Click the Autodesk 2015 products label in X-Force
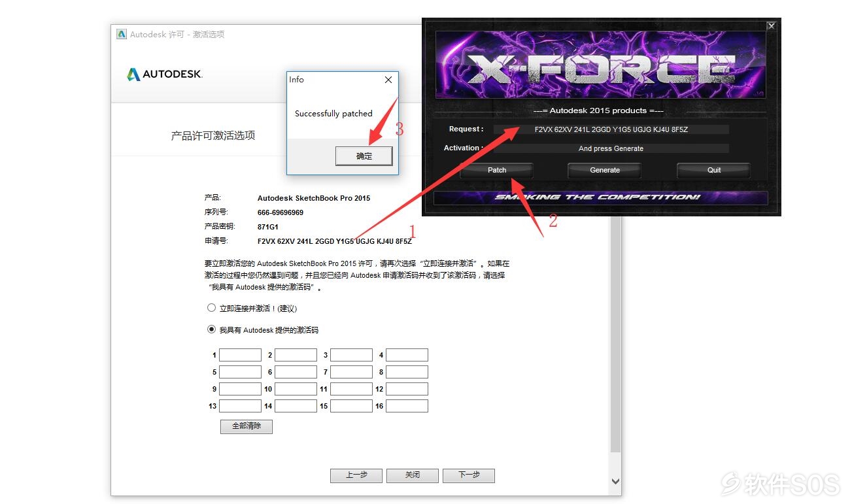The width and height of the screenshot is (852, 504). pyautogui.click(x=598, y=110)
